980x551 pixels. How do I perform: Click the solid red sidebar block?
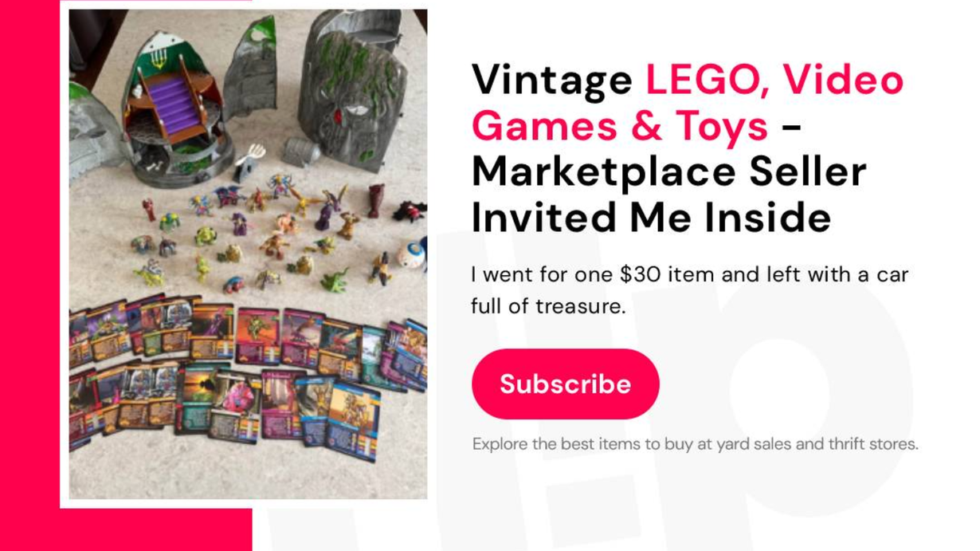29,275
